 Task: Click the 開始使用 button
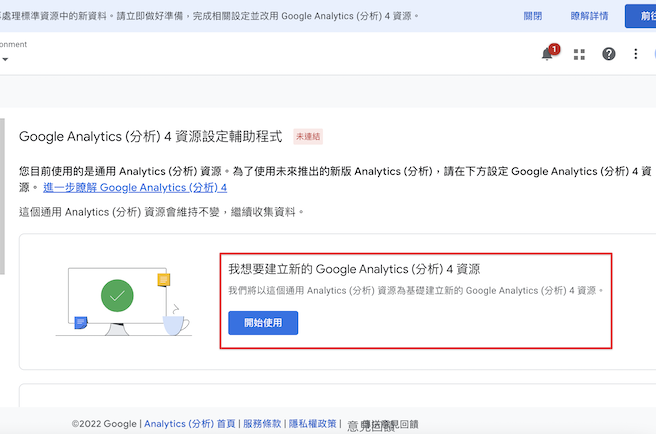(x=263, y=323)
